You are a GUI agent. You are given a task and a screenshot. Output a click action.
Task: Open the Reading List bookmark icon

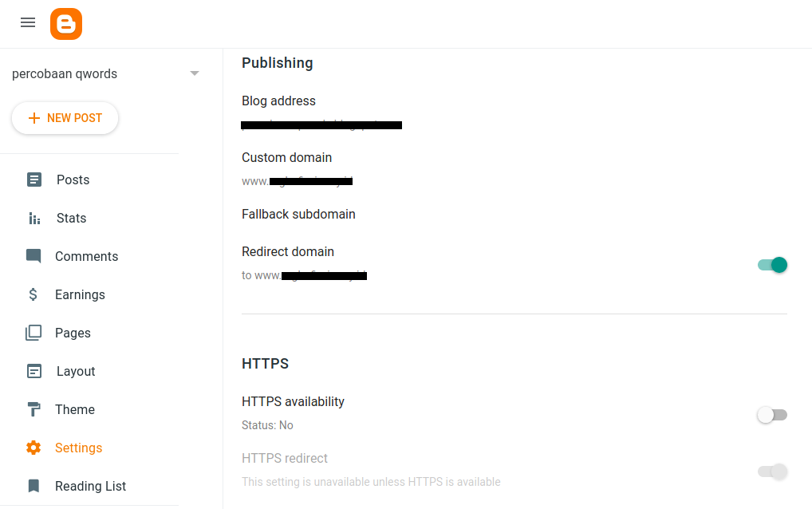(x=34, y=486)
